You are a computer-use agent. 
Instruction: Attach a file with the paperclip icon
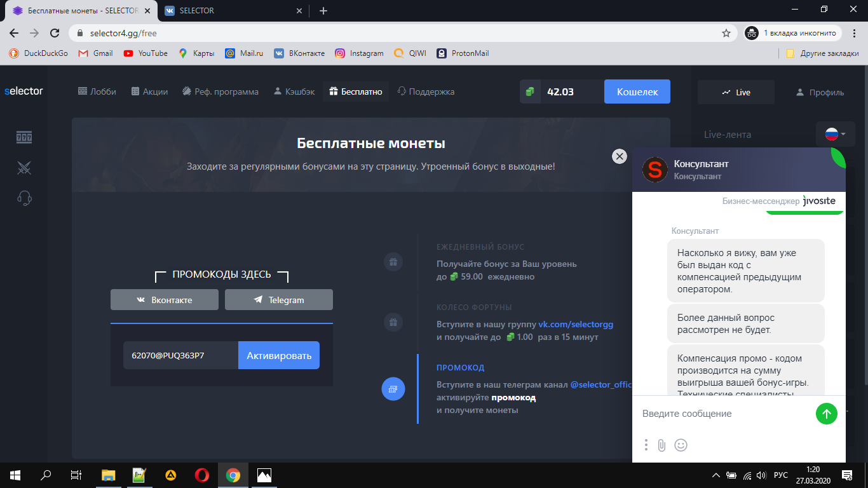[x=661, y=445]
